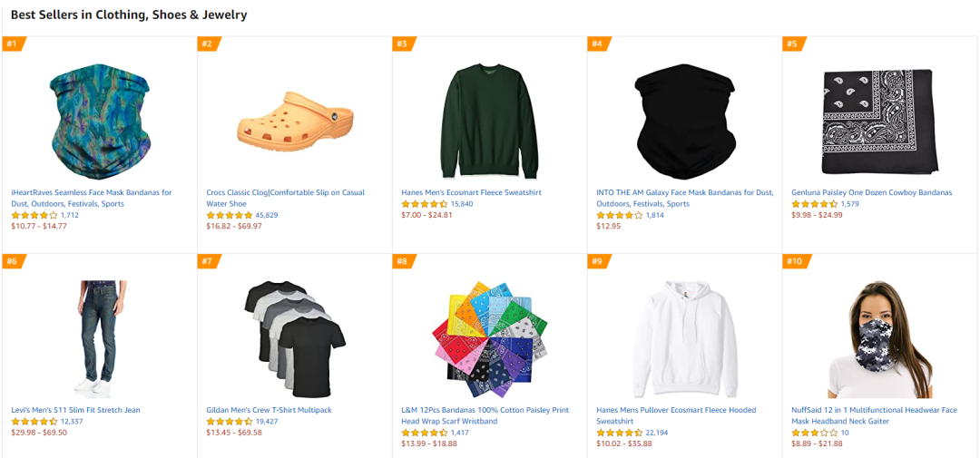Open the orange Crocs Classic Clog image
Viewport: 980px width, 458px height.
(x=295, y=119)
